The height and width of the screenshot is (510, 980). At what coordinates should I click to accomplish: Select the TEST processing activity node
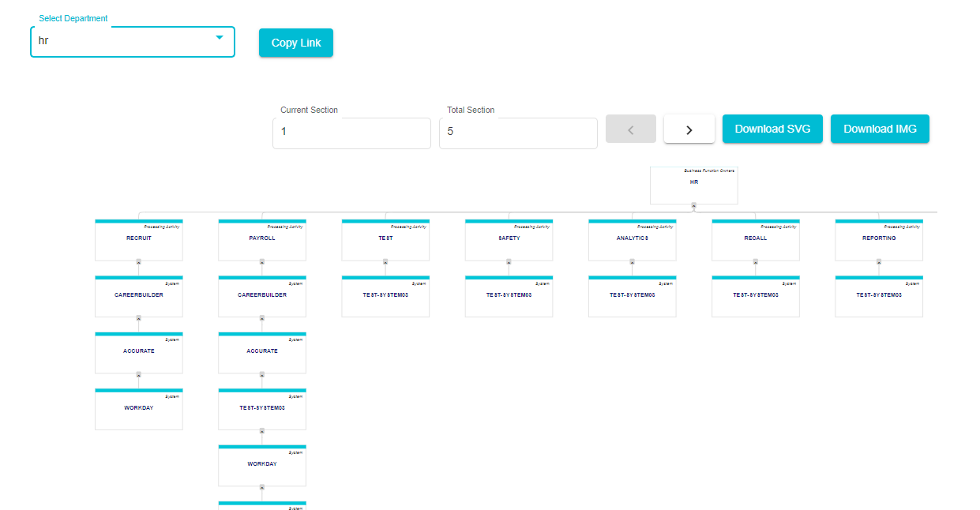(385, 240)
